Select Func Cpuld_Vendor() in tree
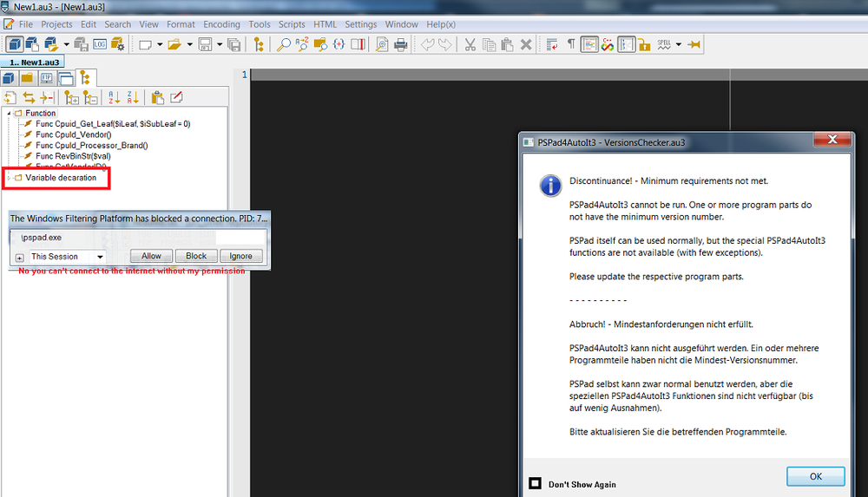868x497 pixels. point(74,135)
